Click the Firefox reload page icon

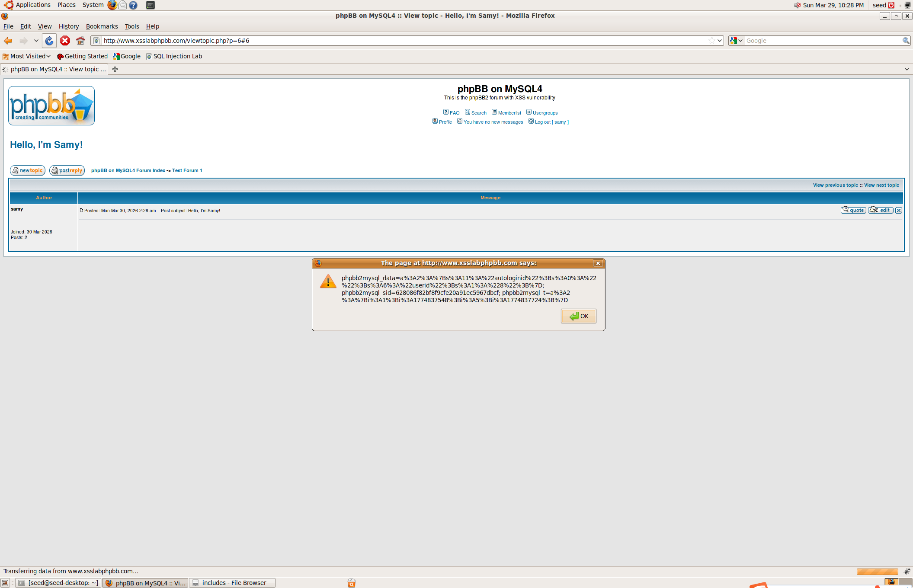[49, 41]
